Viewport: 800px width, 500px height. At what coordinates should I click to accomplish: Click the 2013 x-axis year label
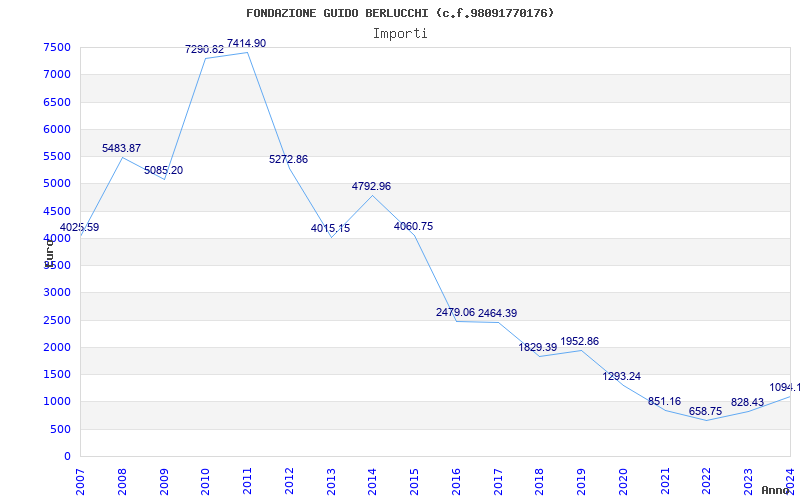pyautogui.click(x=331, y=481)
